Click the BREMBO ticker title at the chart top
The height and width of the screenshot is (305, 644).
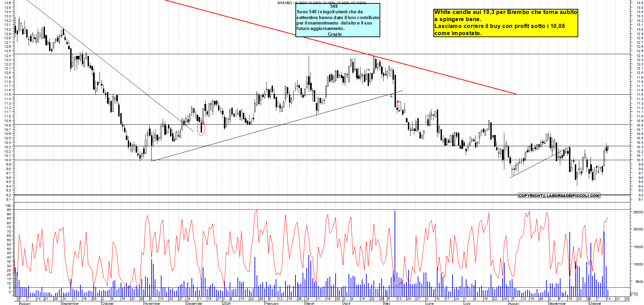click(322, 3)
